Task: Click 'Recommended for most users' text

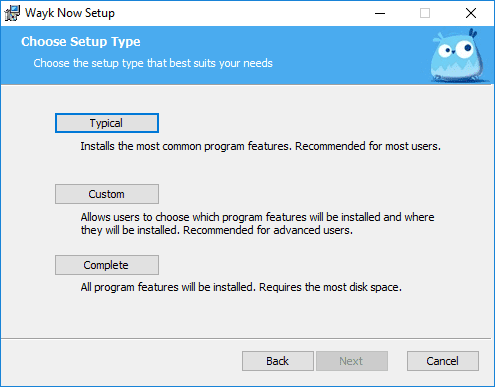Action: click(368, 146)
